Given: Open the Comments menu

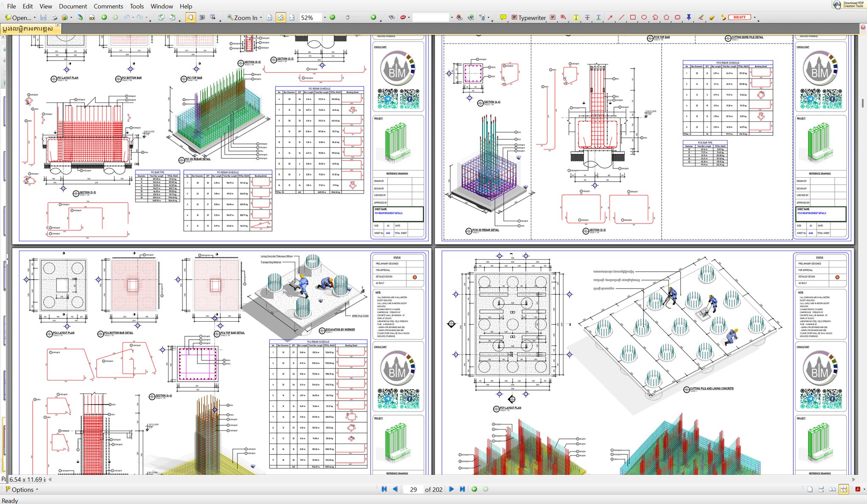Looking at the screenshot, I should click(x=108, y=6).
